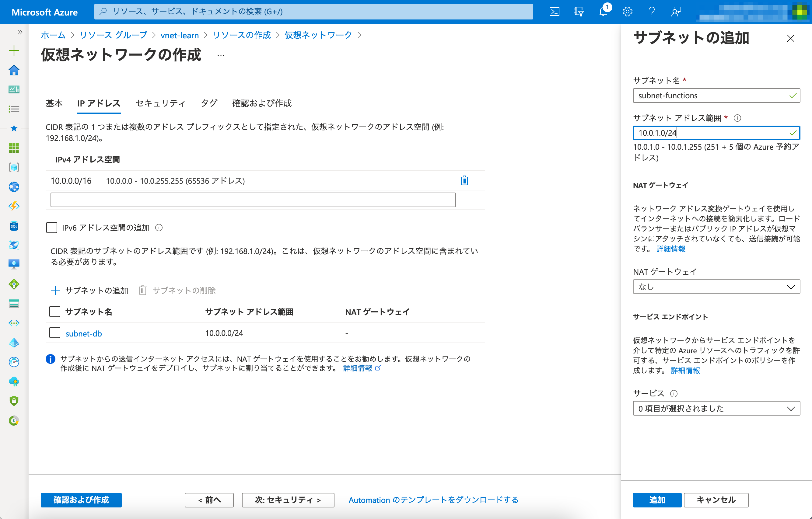Image resolution: width=812 pixels, height=519 pixels.
Task: Open the NAT ゲートウェイ dropdown
Action: [x=716, y=287]
